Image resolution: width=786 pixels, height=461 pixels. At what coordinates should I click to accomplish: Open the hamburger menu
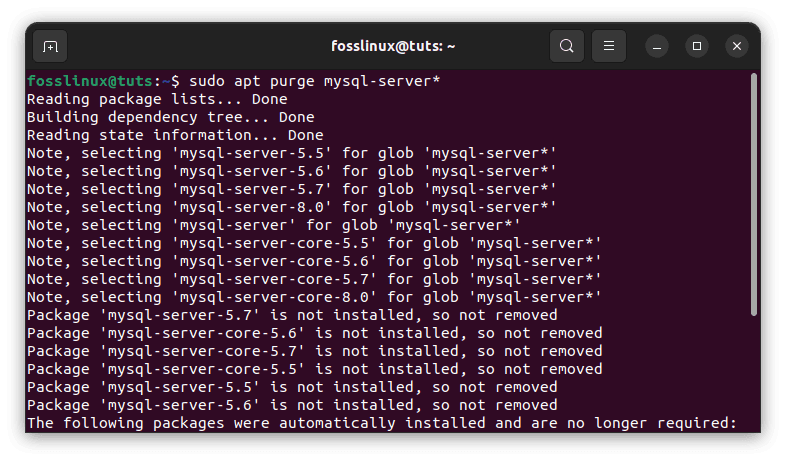tap(609, 46)
